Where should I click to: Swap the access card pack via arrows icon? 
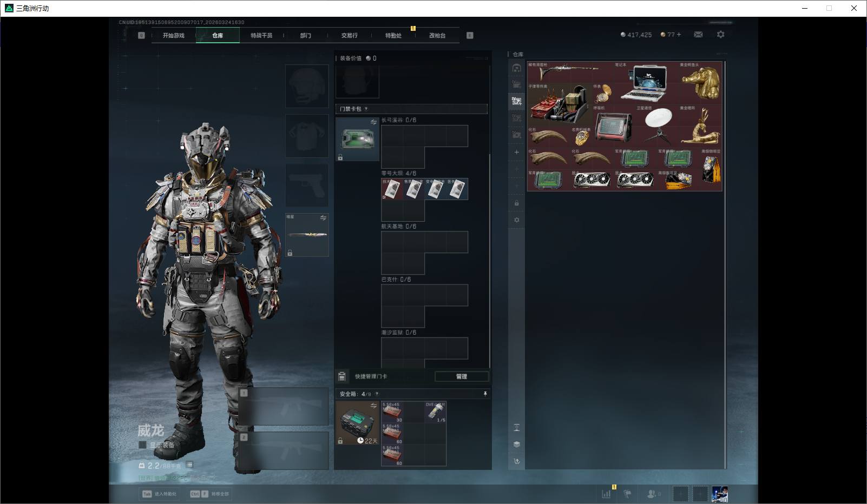coord(373,122)
